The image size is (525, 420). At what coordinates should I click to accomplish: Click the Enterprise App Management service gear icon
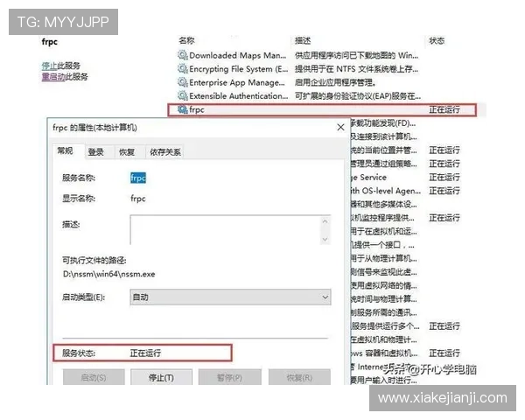(183, 82)
